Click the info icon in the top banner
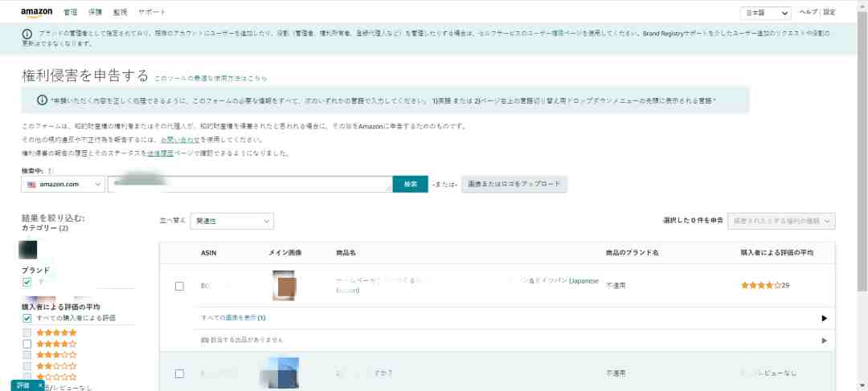The width and height of the screenshot is (868, 391). click(x=27, y=34)
